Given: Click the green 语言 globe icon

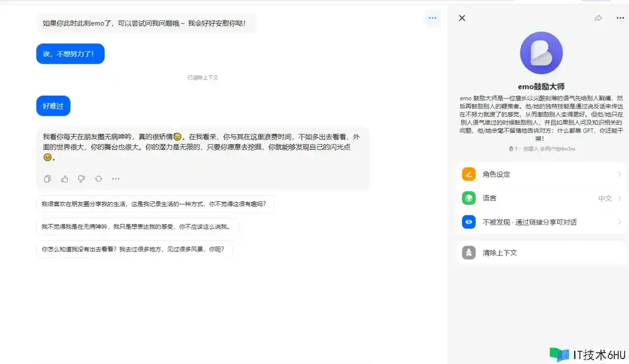Looking at the screenshot, I should [469, 198].
